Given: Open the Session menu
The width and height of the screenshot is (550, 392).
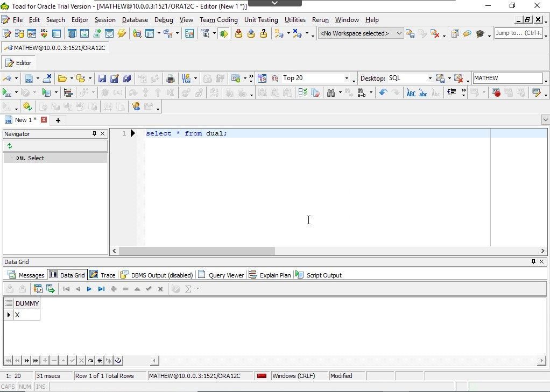Looking at the screenshot, I should pyautogui.click(x=105, y=20).
